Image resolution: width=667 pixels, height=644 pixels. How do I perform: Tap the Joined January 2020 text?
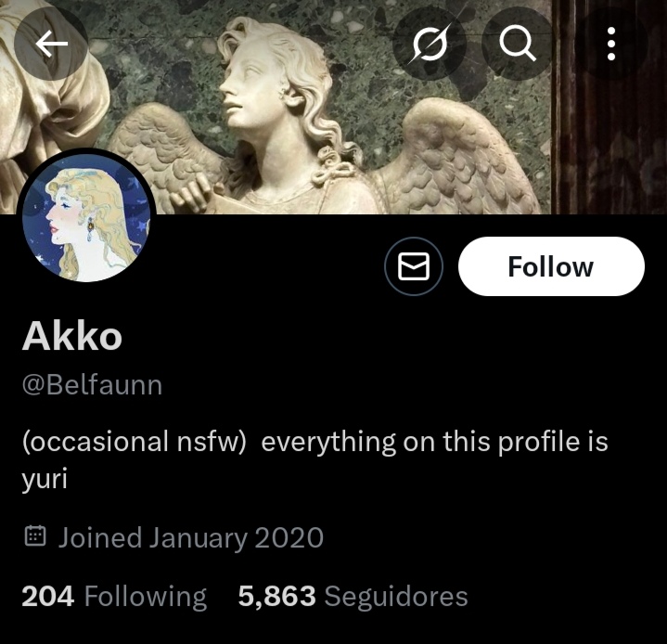click(x=191, y=537)
